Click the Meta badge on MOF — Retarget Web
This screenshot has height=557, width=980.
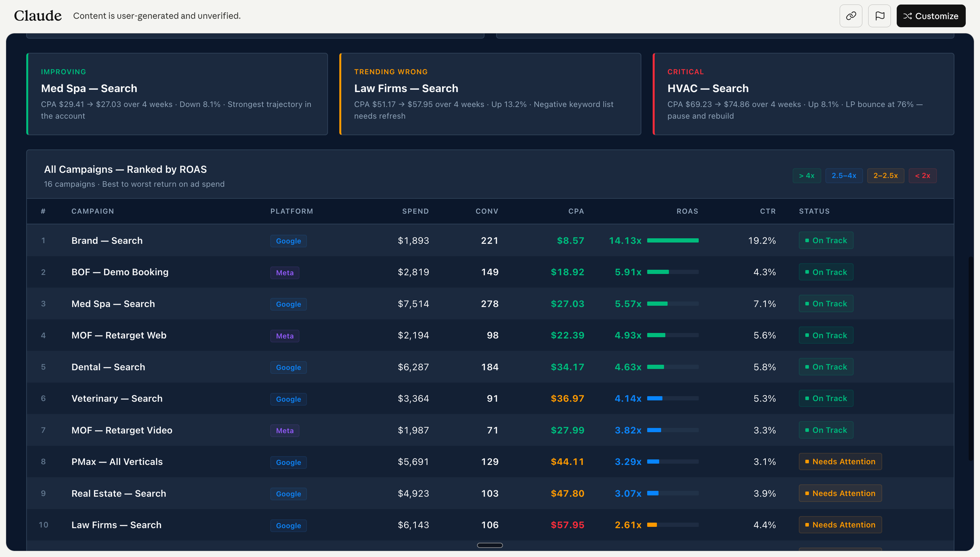pyautogui.click(x=285, y=336)
